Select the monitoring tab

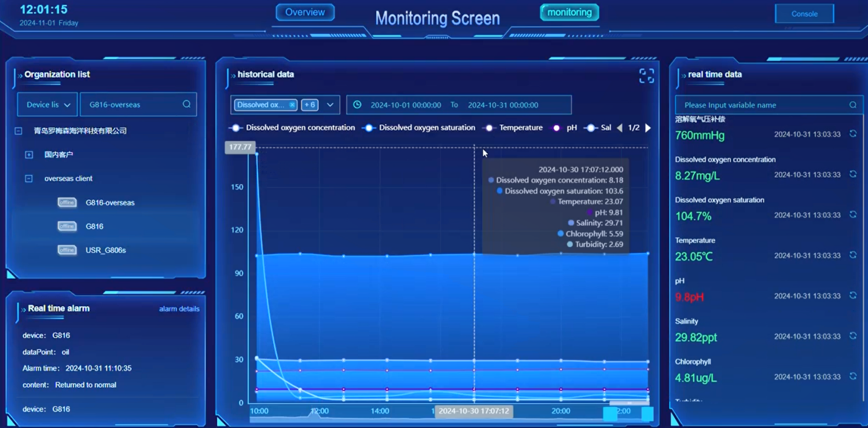[x=569, y=12]
